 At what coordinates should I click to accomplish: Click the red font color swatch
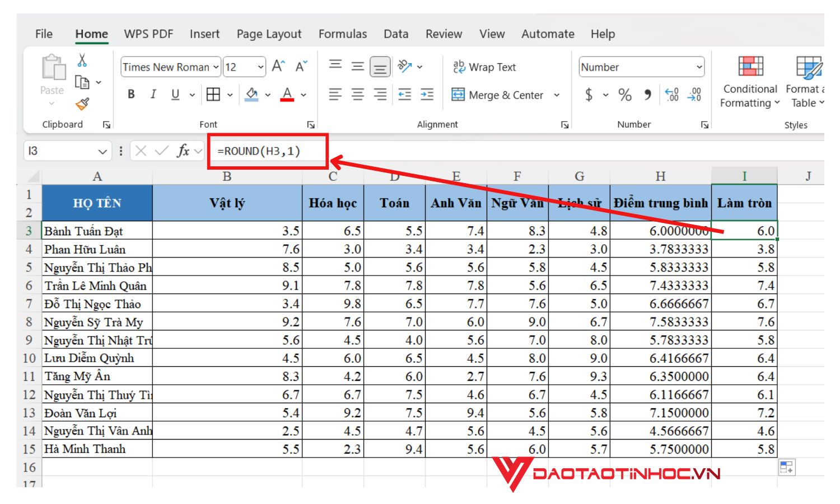(x=287, y=95)
